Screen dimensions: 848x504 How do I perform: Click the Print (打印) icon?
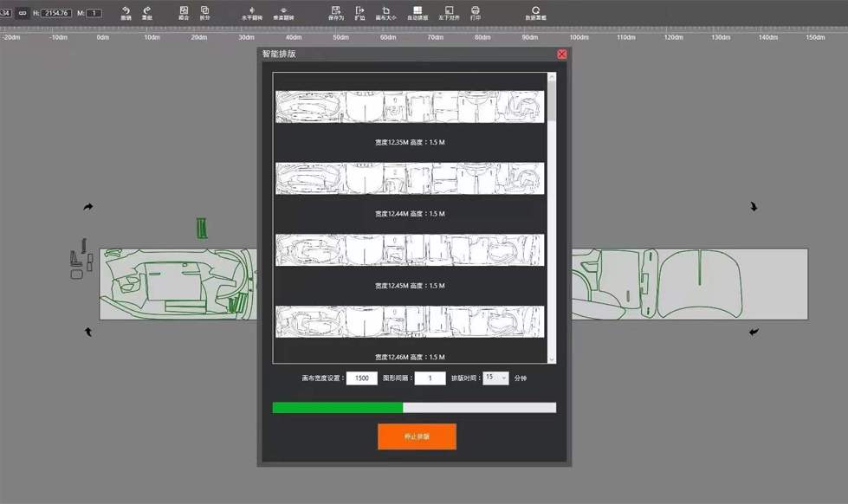click(475, 12)
